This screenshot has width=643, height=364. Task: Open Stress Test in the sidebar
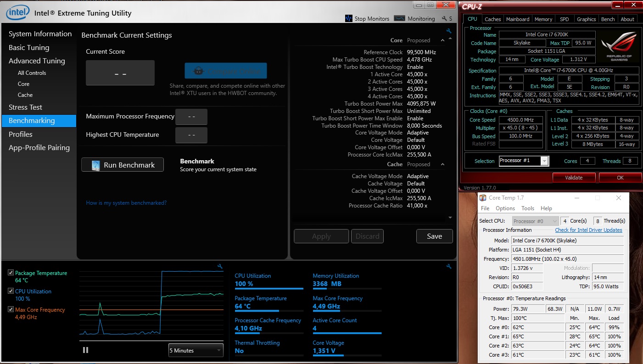pos(25,107)
